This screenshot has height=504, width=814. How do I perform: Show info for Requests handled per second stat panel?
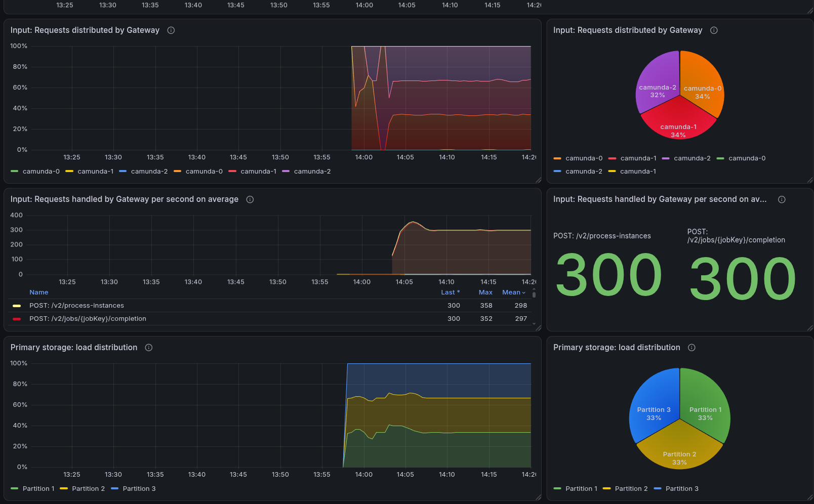click(782, 199)
